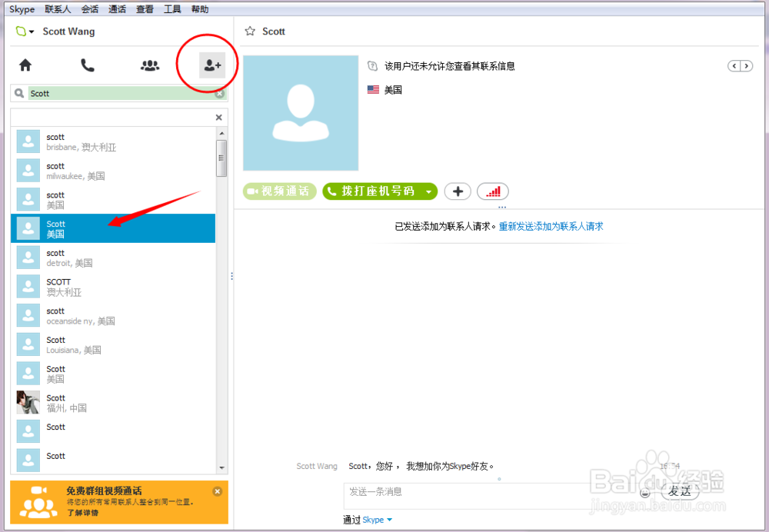Click the previous arrow in profile header

734,65
